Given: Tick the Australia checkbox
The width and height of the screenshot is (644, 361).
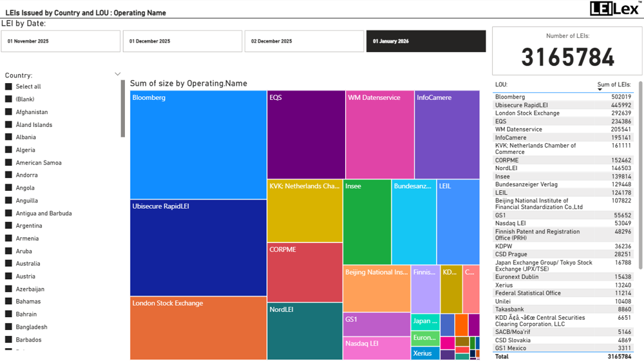Looking at the screenshot, I should click(9, 264).
